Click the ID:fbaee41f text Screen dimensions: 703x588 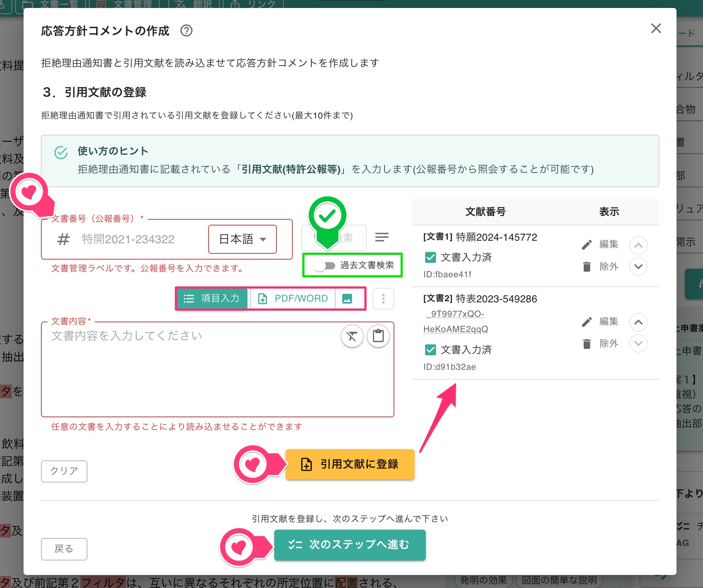click(x=447, y=274)
